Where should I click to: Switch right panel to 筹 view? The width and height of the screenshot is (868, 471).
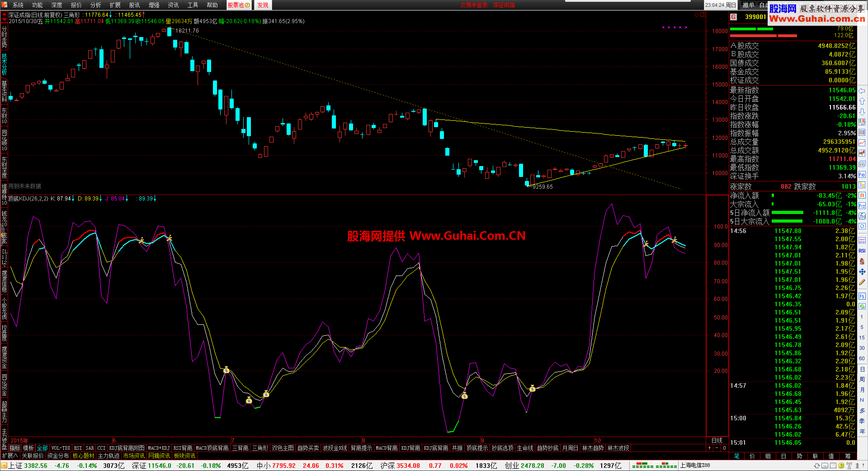point(848,456)
